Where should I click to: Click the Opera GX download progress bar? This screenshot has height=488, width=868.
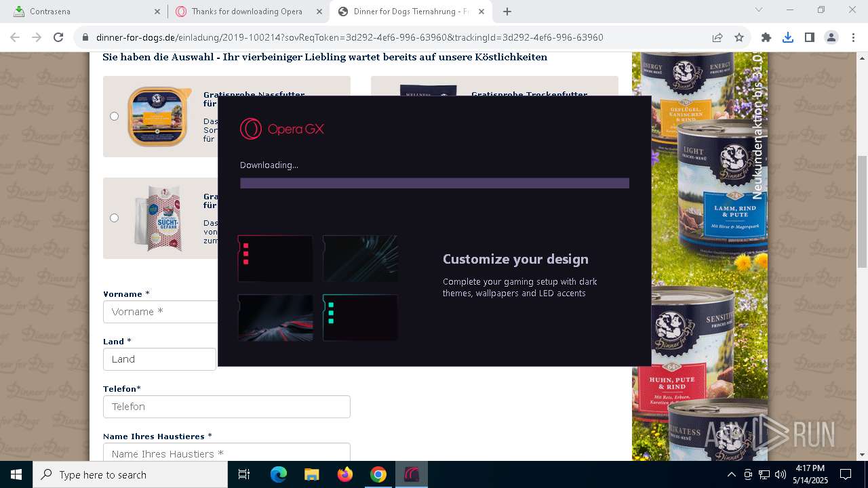(x=435, y=183)
